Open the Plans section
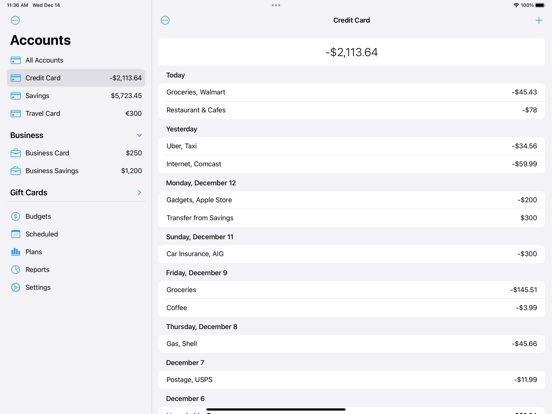Image resolution: width=552 pixels, height=414 pixels. tap(76, 252)
